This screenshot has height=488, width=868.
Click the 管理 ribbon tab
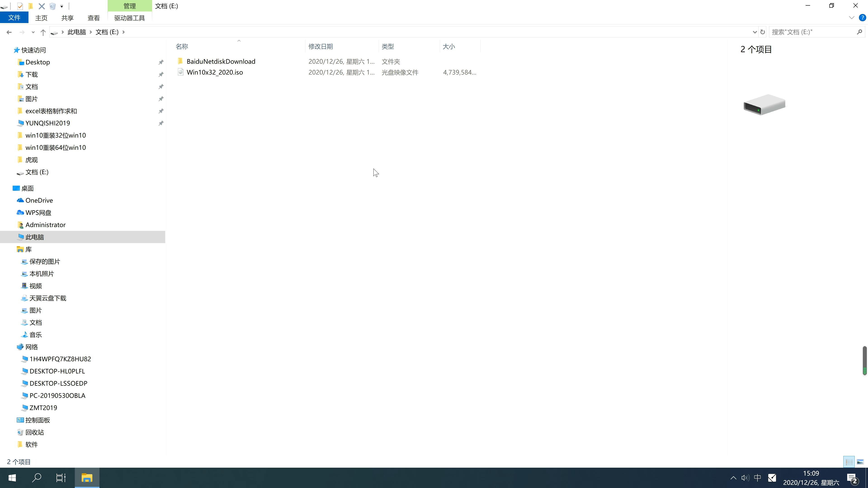tap(130, 6)
